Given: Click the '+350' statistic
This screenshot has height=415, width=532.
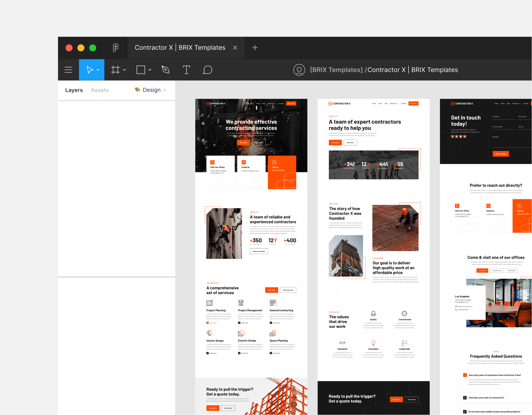Looking at the screenshot, I should [256, 240].
